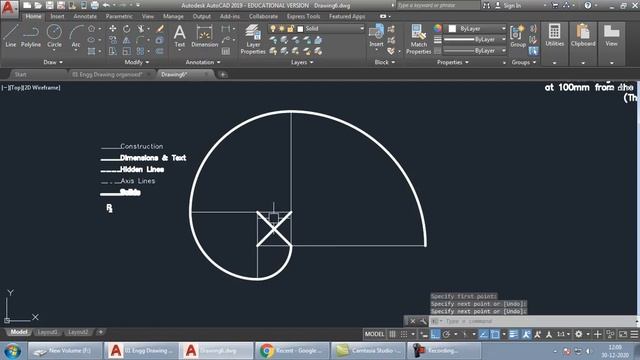Select the Polyline tool

coord(31,36)
